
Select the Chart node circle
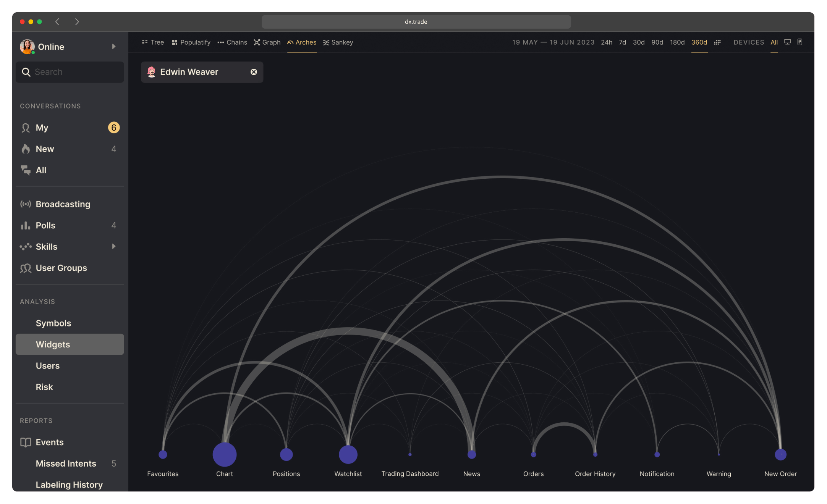[225, 454]
